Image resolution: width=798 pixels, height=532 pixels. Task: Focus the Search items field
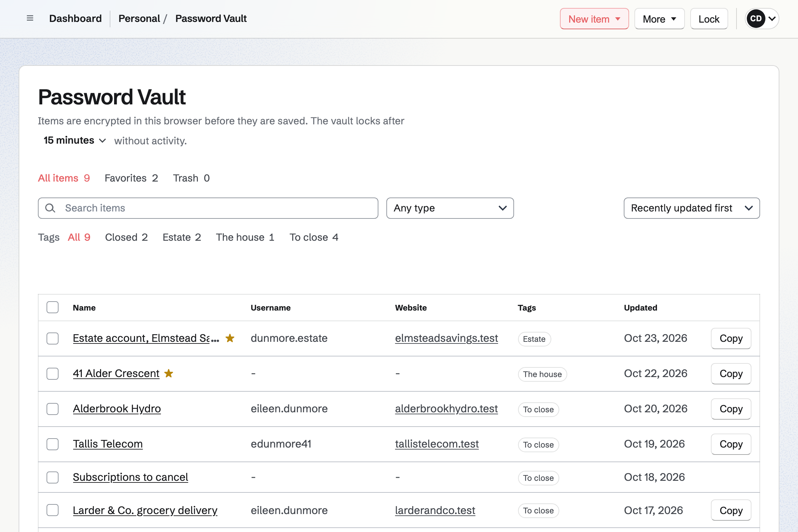(208, 208)
